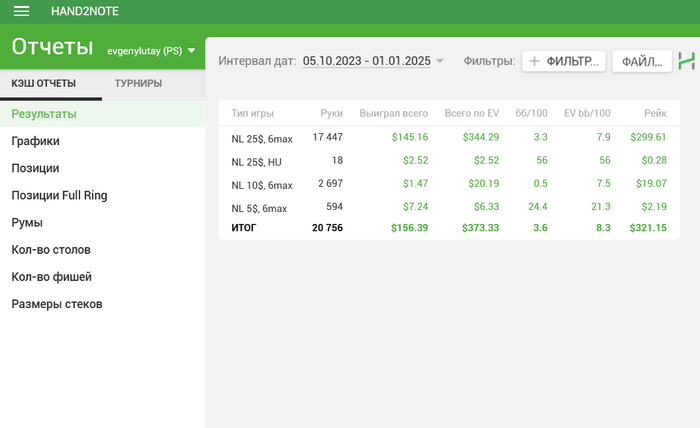Click the date range 05.10.2023 - 01.01.2025
700x428 pixels.
367,61
